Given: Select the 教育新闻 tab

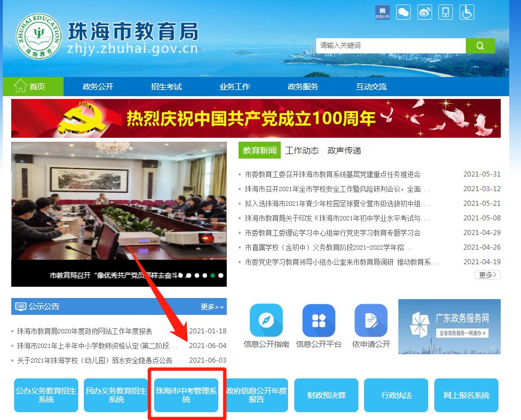Looking at the screenshot, I should 259,151.
